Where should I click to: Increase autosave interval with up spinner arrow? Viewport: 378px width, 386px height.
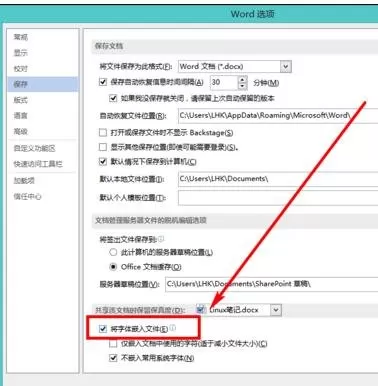coord(243,79)
